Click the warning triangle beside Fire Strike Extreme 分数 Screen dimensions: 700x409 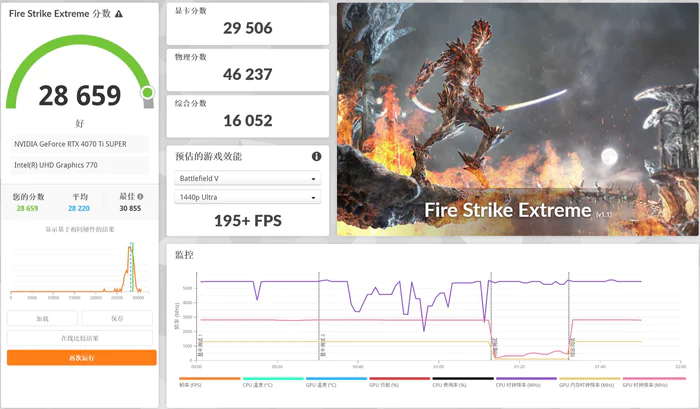pos(119,14)
